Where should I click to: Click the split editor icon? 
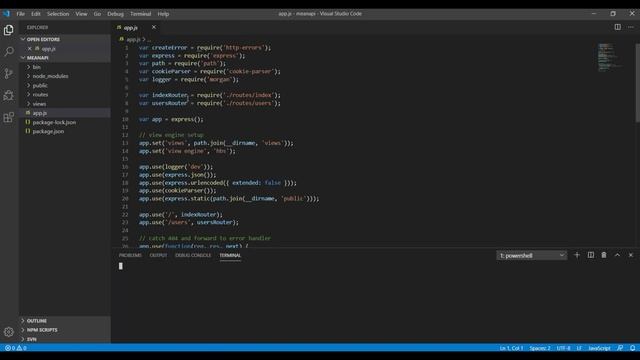point(618,27)
